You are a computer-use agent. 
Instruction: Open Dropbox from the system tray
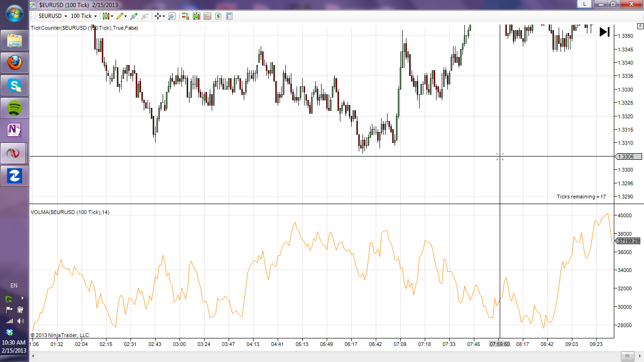coord(9,332)
